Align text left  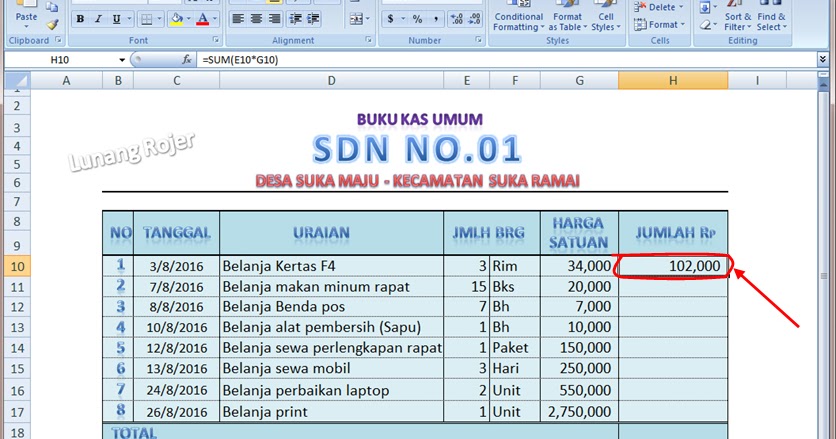click(238, 19)
